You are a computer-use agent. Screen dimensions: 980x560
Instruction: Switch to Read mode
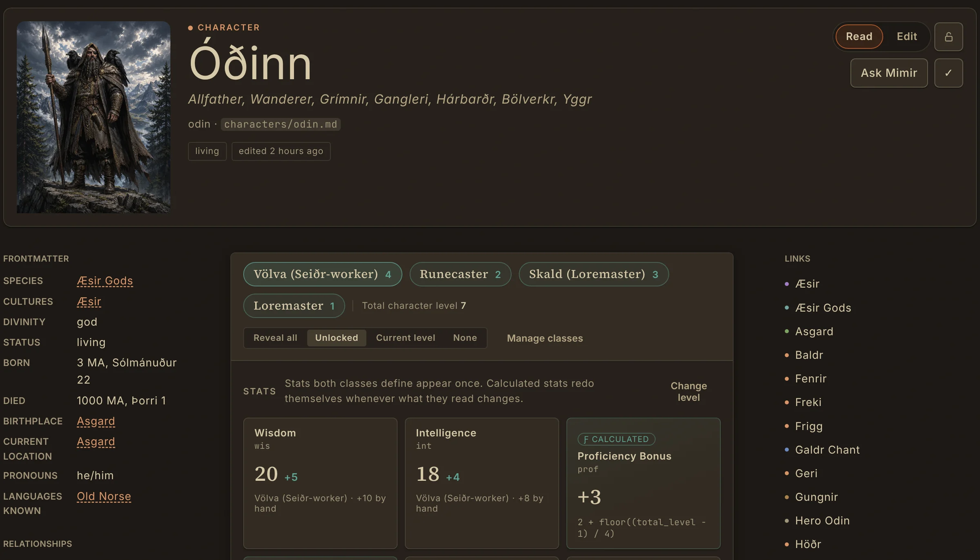point(859,37)
